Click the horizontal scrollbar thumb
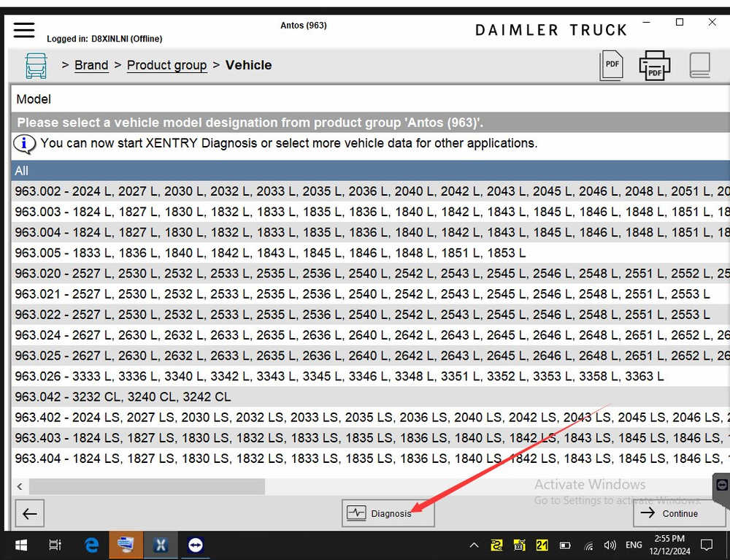Screen dimensions: 730x560 coord(147,486)
